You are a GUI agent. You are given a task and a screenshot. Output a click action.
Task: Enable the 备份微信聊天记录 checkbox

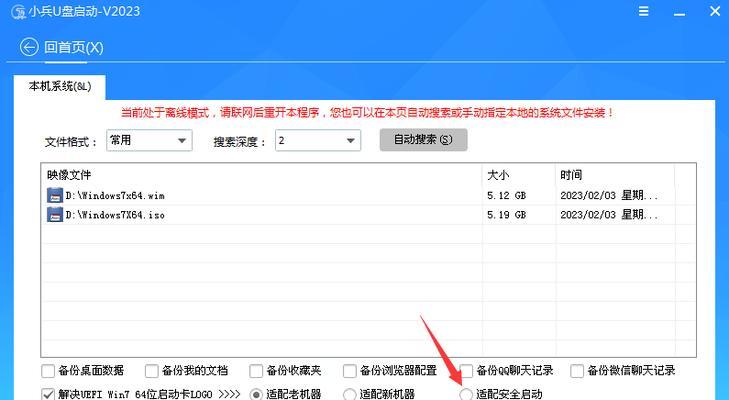[577, 371]
